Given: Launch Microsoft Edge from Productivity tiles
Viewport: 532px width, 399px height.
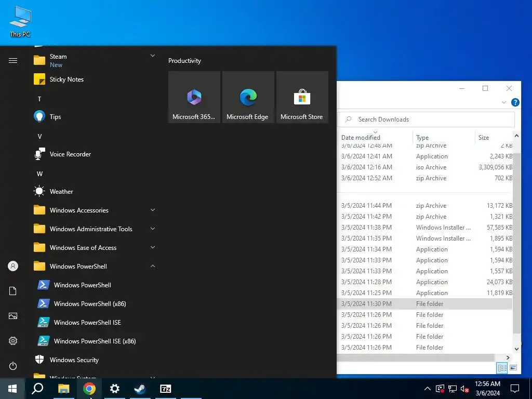Looking at the screenshot, I should pyautogui.click(x=248, y=97).
